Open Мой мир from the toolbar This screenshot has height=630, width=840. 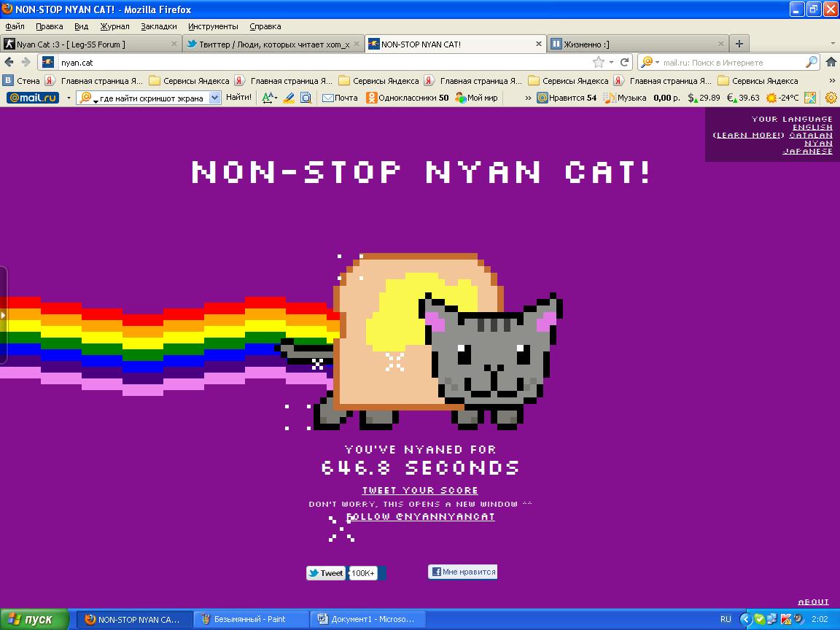476,98
